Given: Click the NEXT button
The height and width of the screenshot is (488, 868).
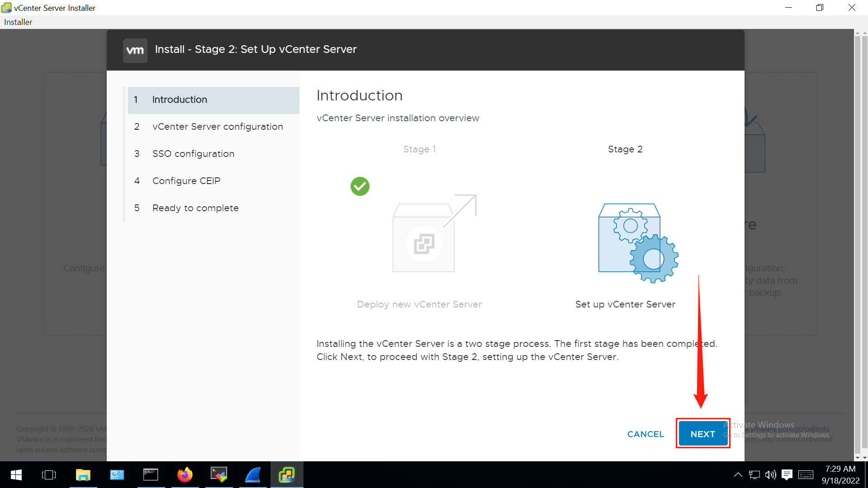Looking at the screenshot, I should (703, 434).
